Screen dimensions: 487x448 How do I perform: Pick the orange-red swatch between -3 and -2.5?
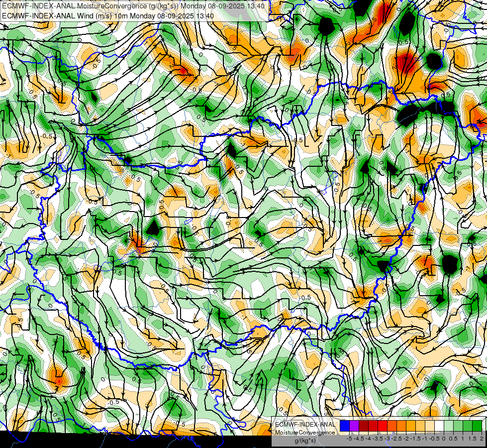tap(392, 426)
